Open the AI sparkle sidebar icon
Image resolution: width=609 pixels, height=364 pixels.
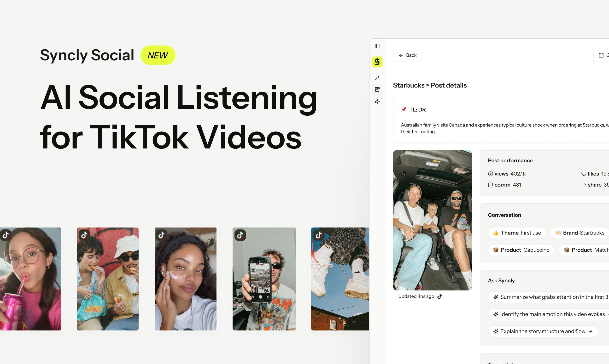tap(377, 101)
